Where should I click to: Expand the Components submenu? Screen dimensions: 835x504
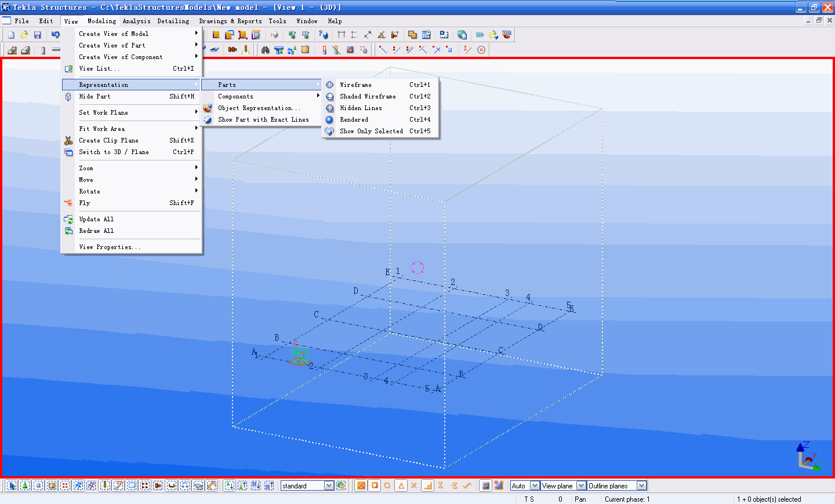click(262, 96)
